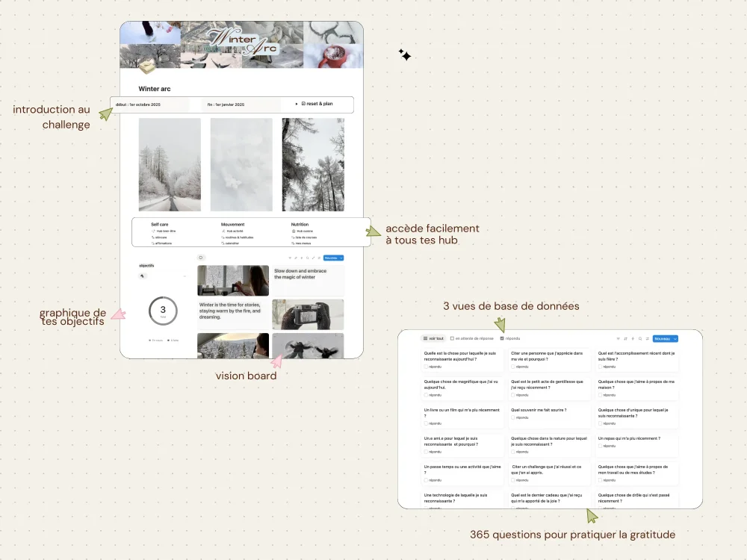747x560 pixels.
Task: Open settings icon above the vision board
Action: (x=319, y=258)
